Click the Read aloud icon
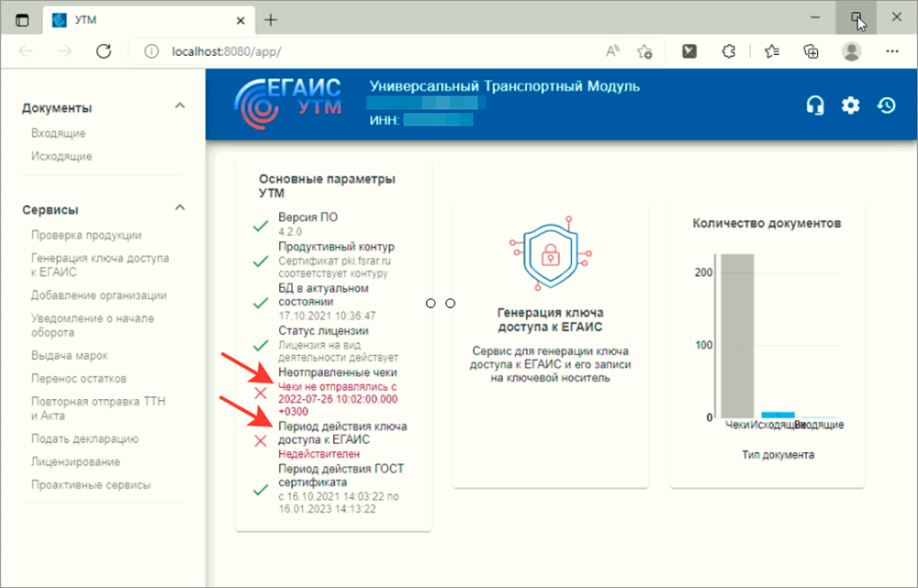Viewport: 918px width, 588px height. pos(612,51)
